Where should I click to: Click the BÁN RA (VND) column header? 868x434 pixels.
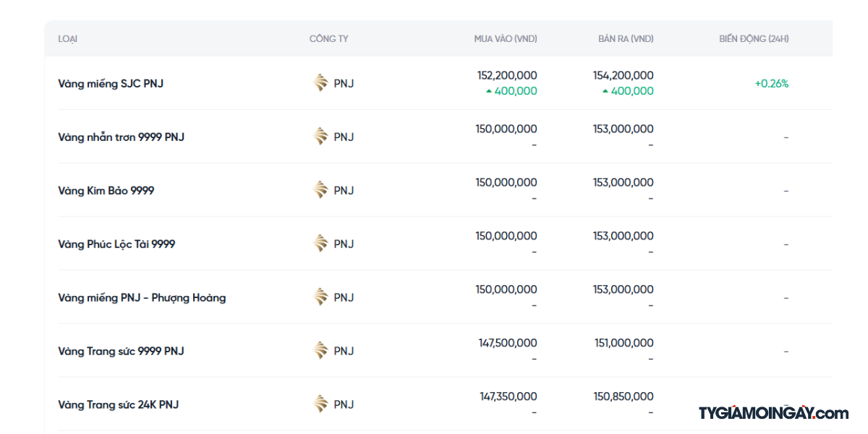[x=625, y=39]
